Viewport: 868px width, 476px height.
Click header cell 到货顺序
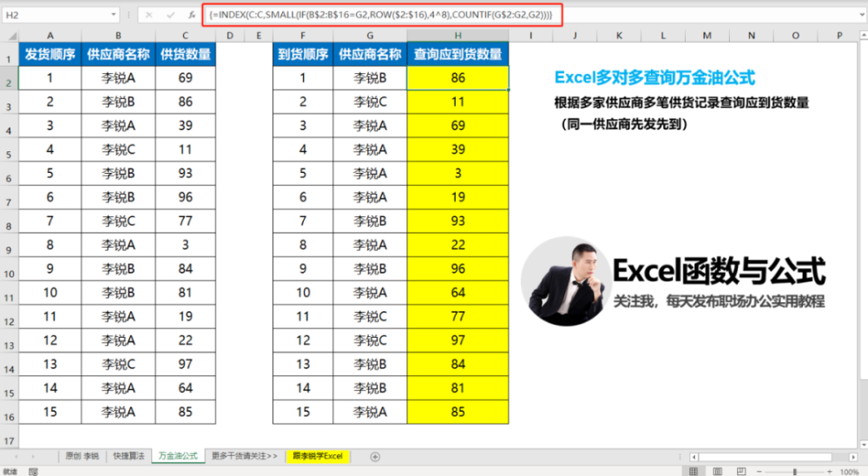[x=303, y=55]
